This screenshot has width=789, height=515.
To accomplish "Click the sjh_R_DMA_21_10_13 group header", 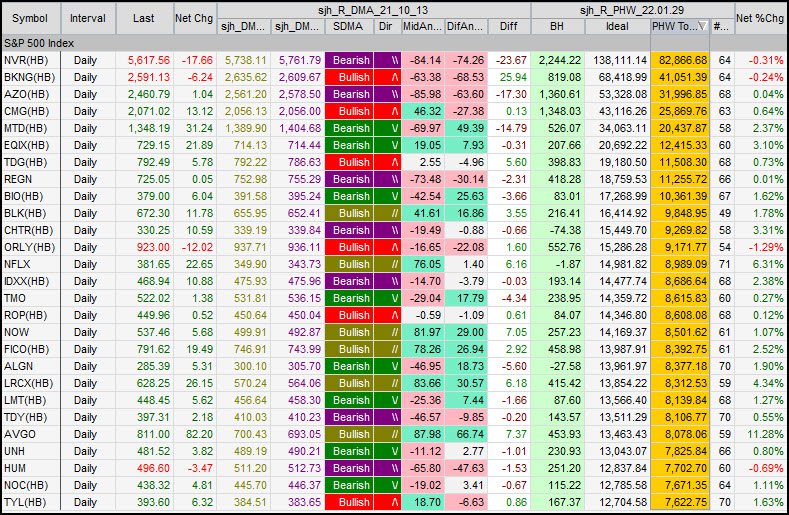I will tap(373, 11).
